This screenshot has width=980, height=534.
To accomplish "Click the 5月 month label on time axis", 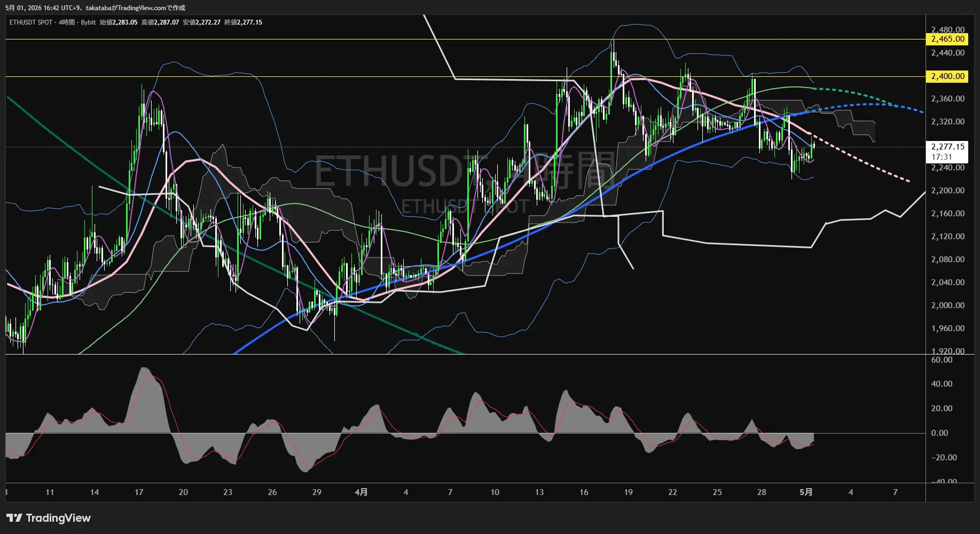I will click(x=806, y=492).
